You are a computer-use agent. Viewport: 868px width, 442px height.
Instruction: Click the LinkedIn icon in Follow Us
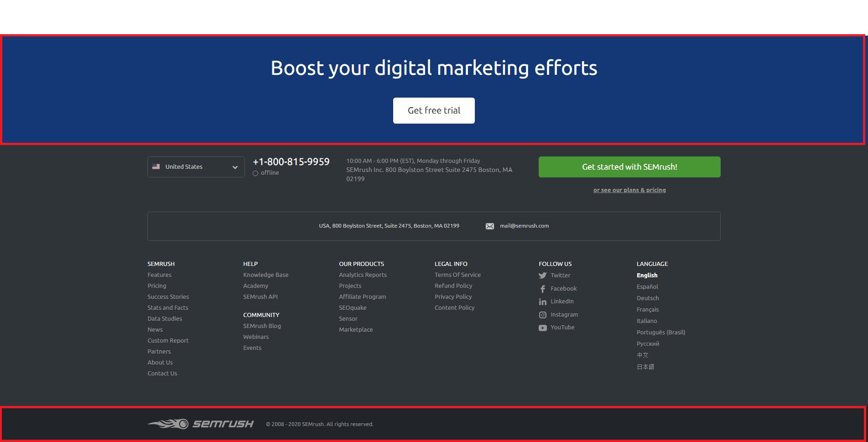coord(542,302)
